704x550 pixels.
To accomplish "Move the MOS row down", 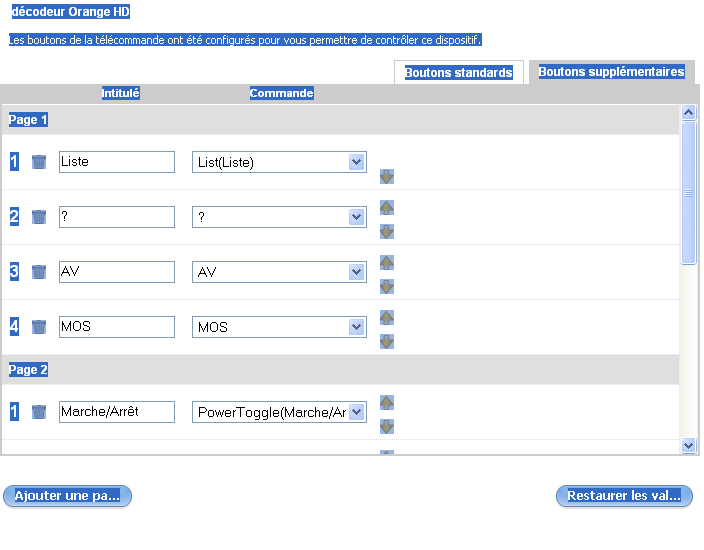I will coord(387,341).
